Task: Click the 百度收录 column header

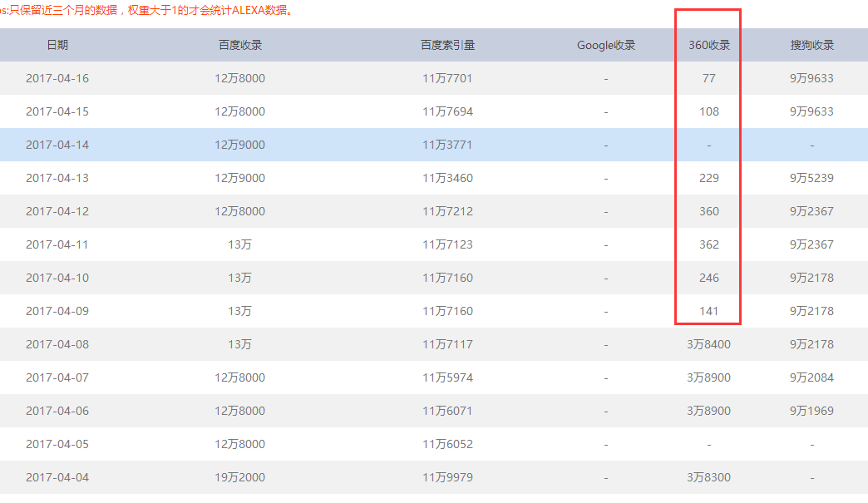Action: tap(240, 45)
